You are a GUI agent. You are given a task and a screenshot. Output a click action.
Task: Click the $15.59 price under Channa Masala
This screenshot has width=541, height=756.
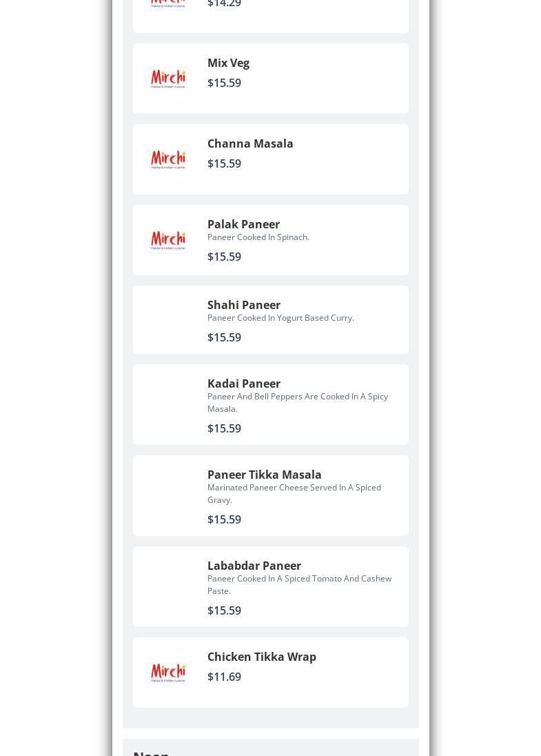click(x=224, y=163)
